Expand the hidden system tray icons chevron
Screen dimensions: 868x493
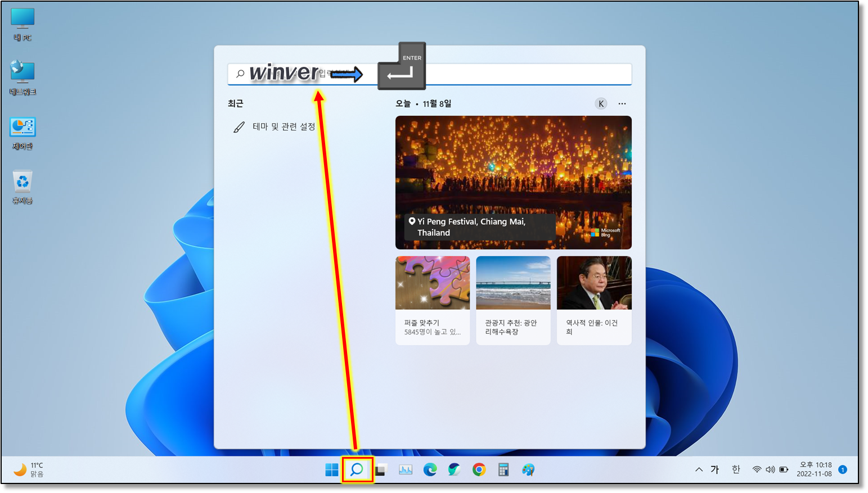coord(699,470)
